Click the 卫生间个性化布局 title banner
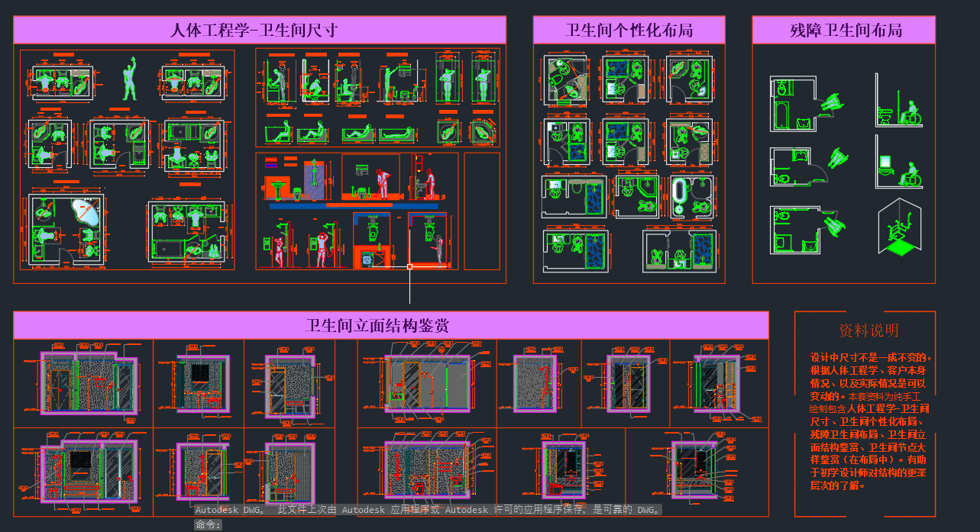The image size is (980, 532). coord(629,31)
